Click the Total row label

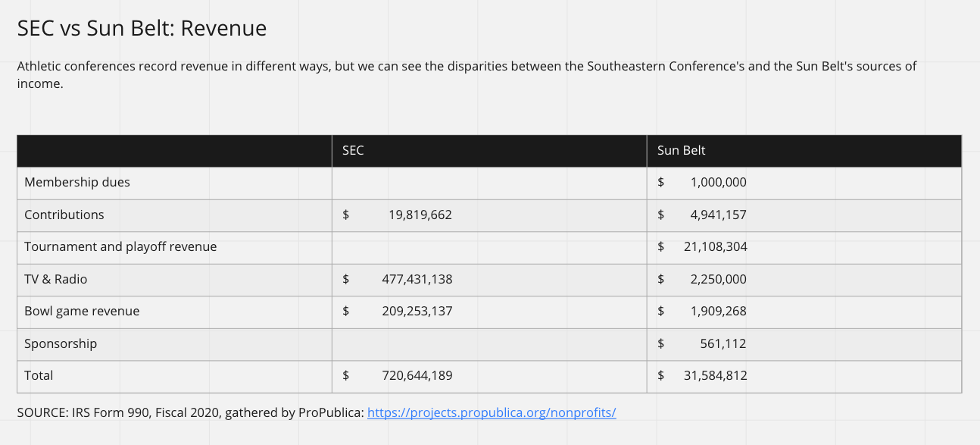click(39, 376)
